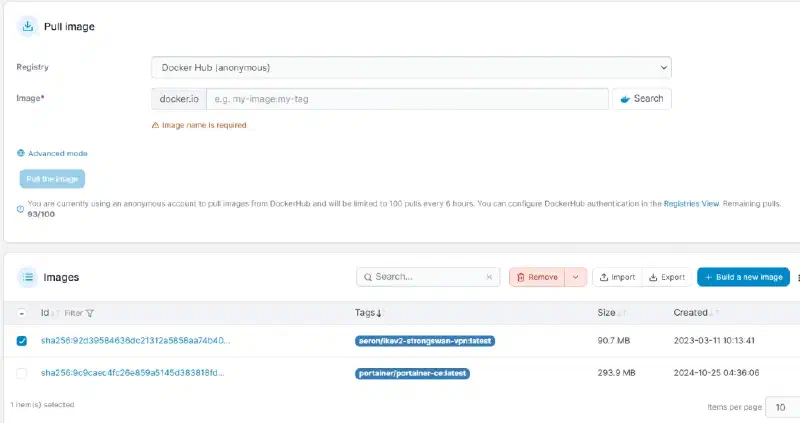The width and height of the screenshot is (800, 423).
Task: Click the Images list icon
Action: (28, 277)
